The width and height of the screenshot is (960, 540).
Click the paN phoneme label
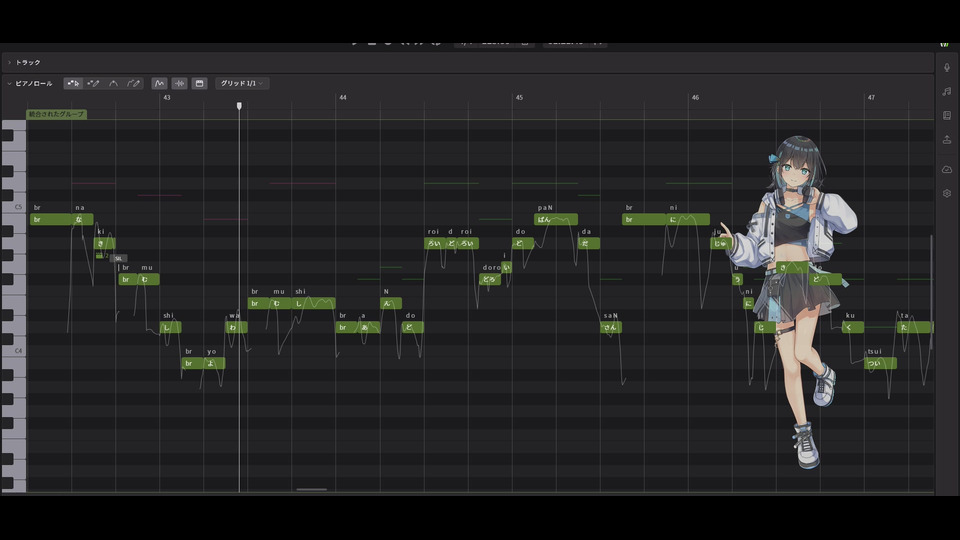click(x=545, y=208)
